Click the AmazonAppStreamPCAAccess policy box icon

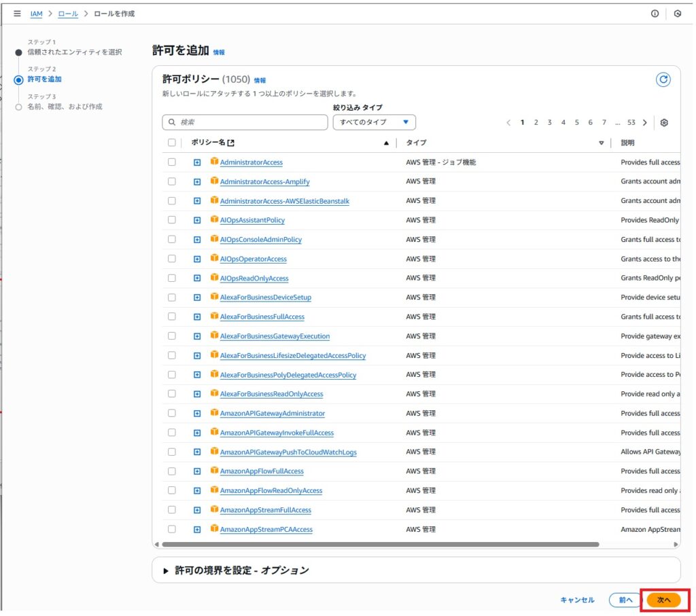click(x=214, y=528)
